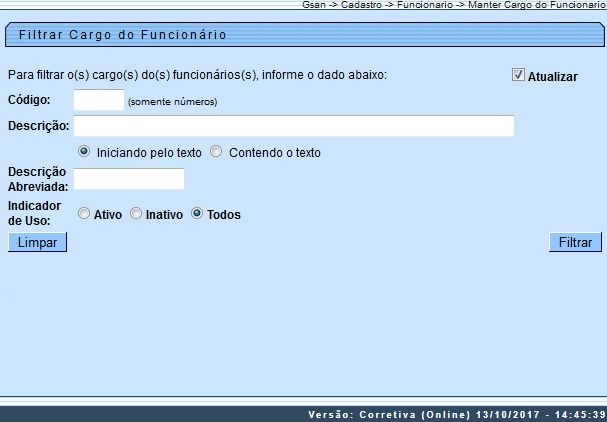This screenshot has height=422, width=607.
Task: Click the 'Filtrar Cargo do Funcionário' title
Action: pos(122,35)
